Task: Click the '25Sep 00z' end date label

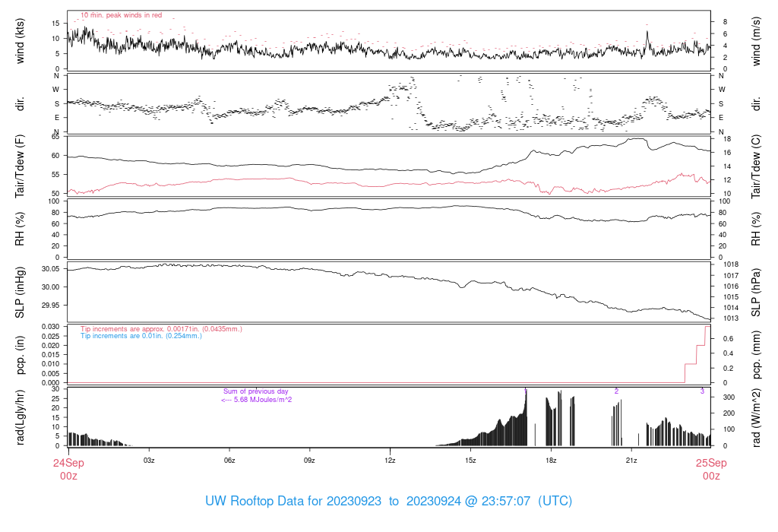Action: point(710,469)
